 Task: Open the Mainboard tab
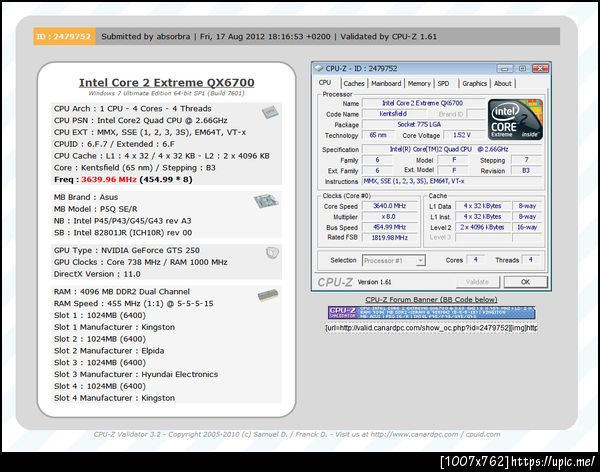pos(386,83)
